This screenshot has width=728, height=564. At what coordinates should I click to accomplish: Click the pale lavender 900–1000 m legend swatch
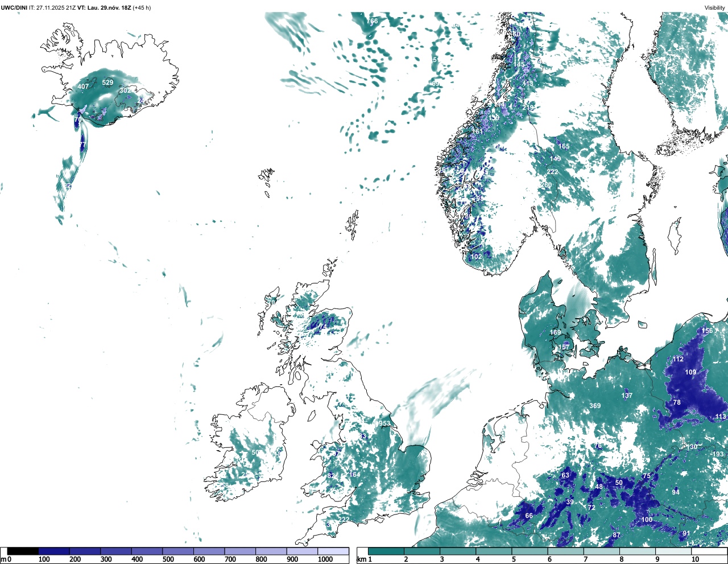(302, 551)
